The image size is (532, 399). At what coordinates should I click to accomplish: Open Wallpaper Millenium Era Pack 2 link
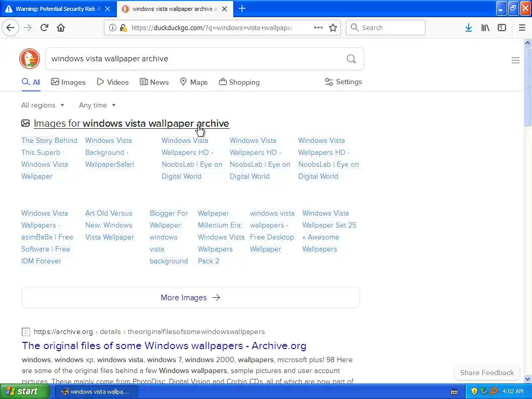(x=221, y=237)
